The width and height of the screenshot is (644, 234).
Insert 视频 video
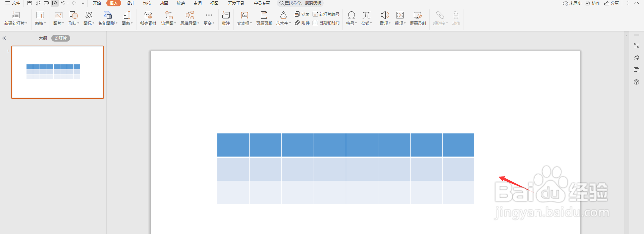click(x=400, y=18)
